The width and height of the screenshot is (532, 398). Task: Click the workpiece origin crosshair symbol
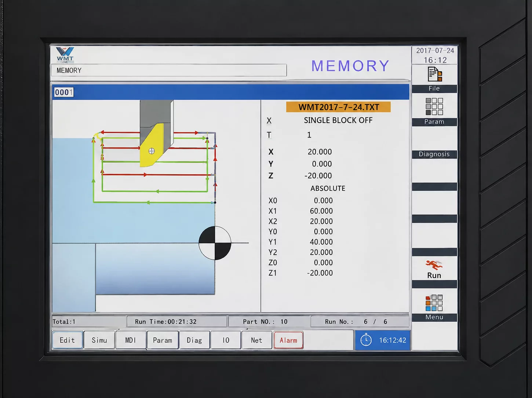[215, 243]
